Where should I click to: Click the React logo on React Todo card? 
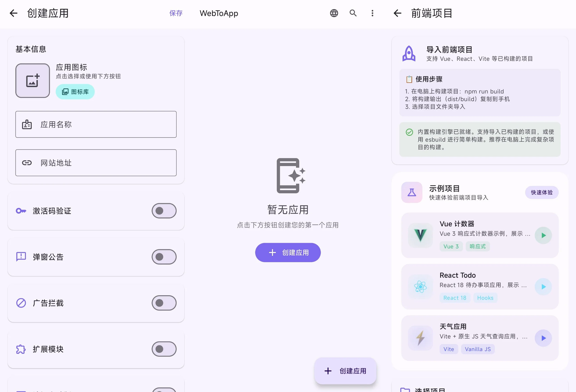(x=420, y=287)
